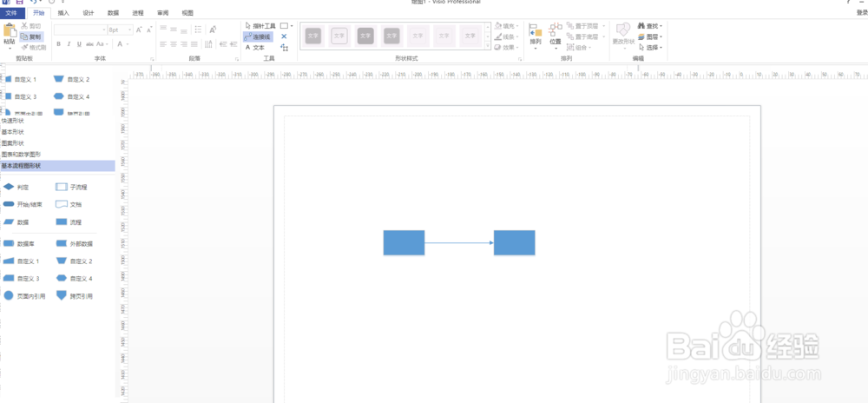The width and height of the screenshot is (868, 403).
Task: Expand the 形状样式 gallery more arrow
Action: [x=488, y=48]
